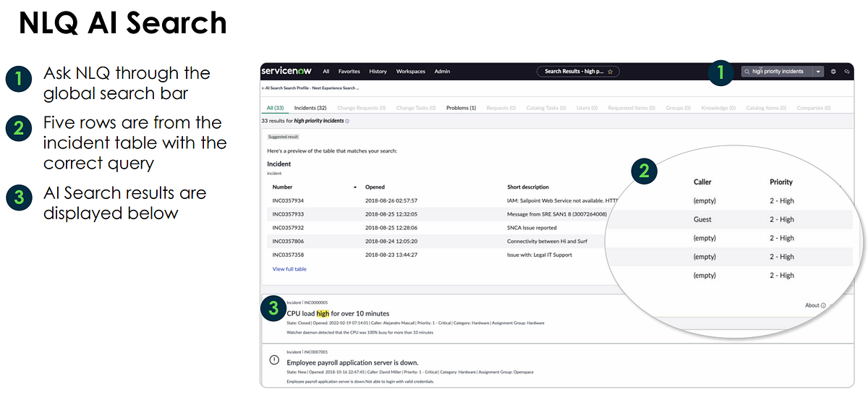The width and height of the screenshot is (868, 403).
Task: Click the opened date 2018-08-25 12:28:06
Action: (391, 228)
